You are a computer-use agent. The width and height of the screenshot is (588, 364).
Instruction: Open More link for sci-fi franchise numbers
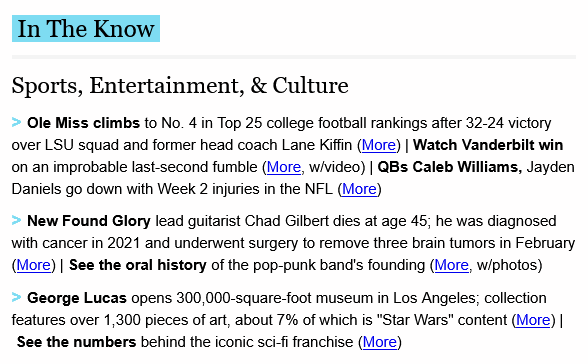(x=380, y=342)
